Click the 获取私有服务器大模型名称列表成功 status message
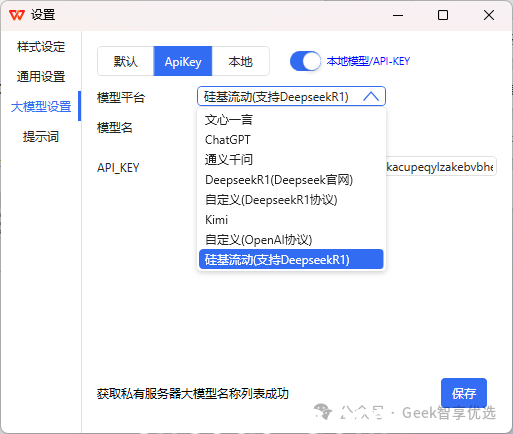 point(193,394)
